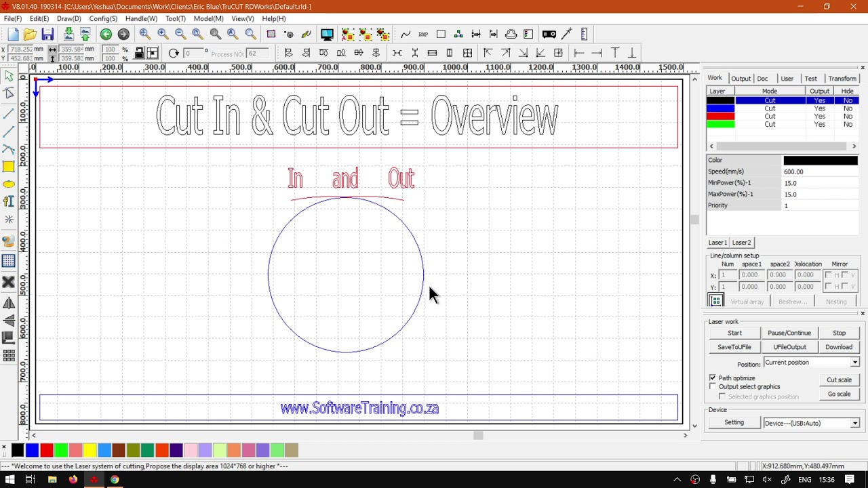
Task: Click the Stop button
Action: tap(839, 333)
